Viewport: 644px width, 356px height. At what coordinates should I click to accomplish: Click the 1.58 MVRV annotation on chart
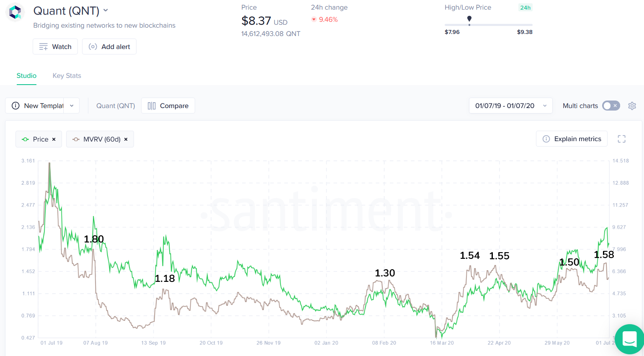[604, 255]
